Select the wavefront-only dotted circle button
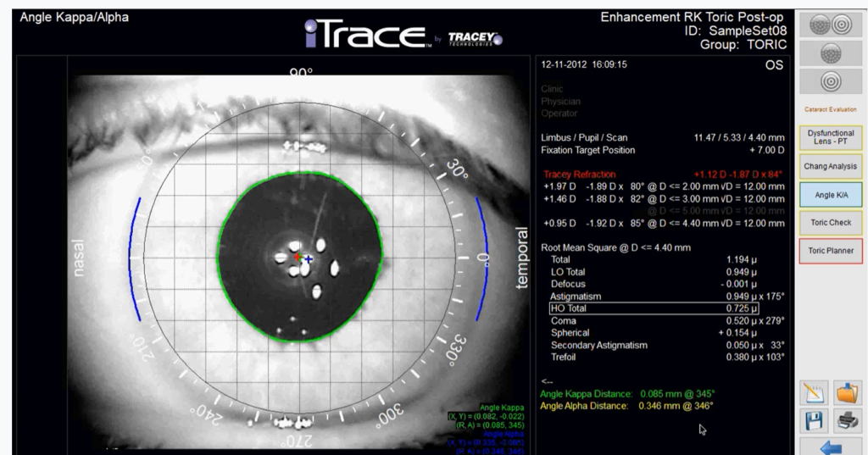The height and width of the screenshot is (455, 868). 831,53
